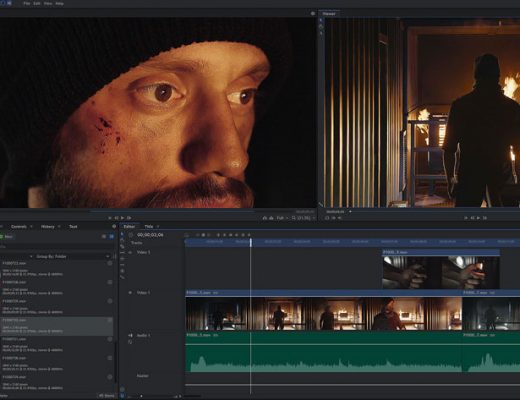Select the fifth tool in the timeline tool column
The image size is (520, 400).
click(x=122, y=259)
